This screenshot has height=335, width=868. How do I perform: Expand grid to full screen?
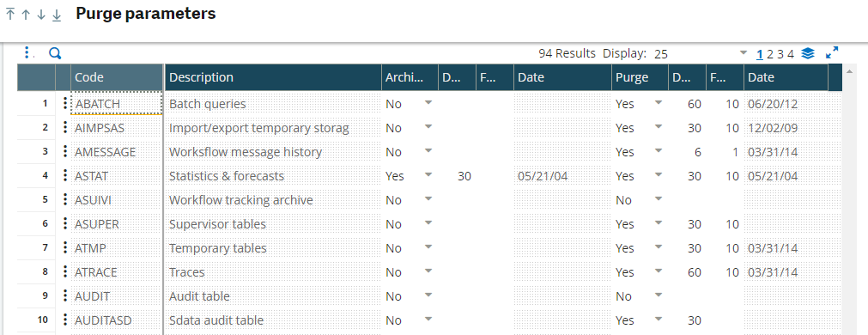click(831, 52)
